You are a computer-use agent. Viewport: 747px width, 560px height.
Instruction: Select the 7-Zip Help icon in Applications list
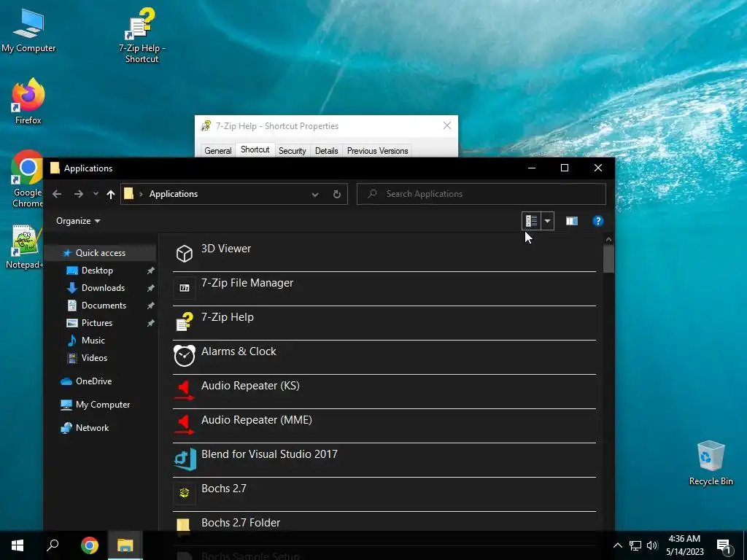point(185,322)
